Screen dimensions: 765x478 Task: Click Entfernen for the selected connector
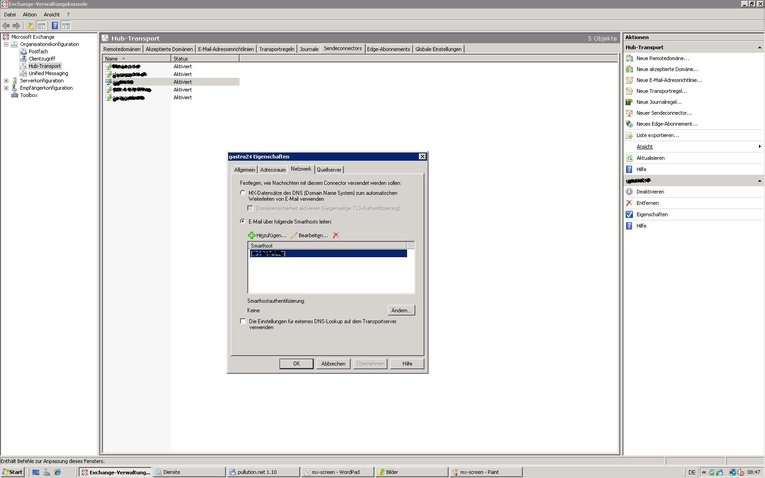click(x=647, y=203)
